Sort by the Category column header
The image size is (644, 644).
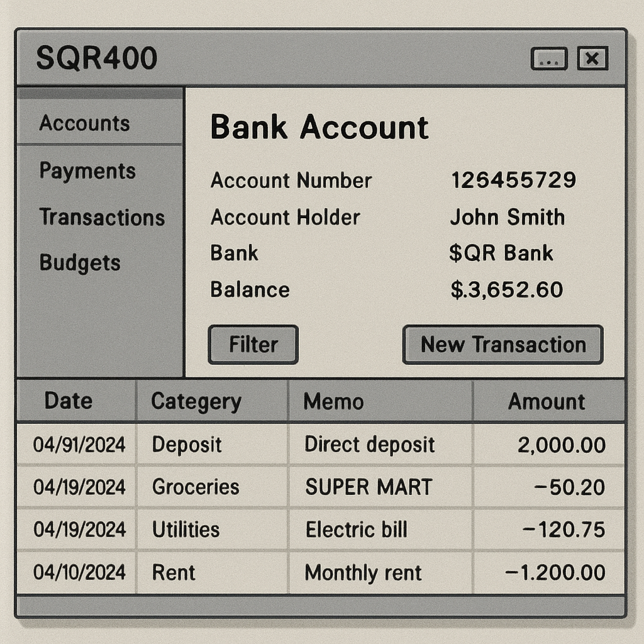coord(196,402)
